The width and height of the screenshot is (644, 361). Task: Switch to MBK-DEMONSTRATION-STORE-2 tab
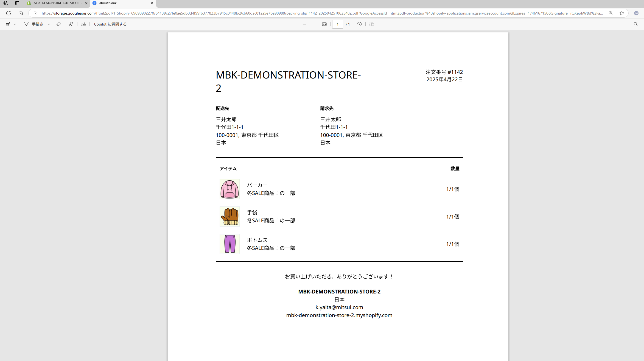(x=57, y=3)
